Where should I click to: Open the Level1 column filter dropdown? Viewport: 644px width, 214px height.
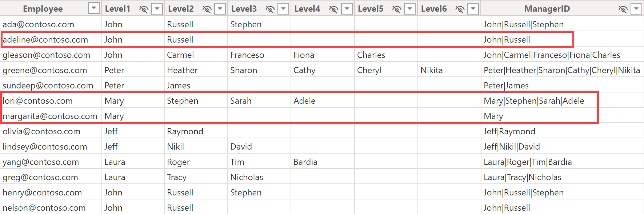click(x=157, y=8)
